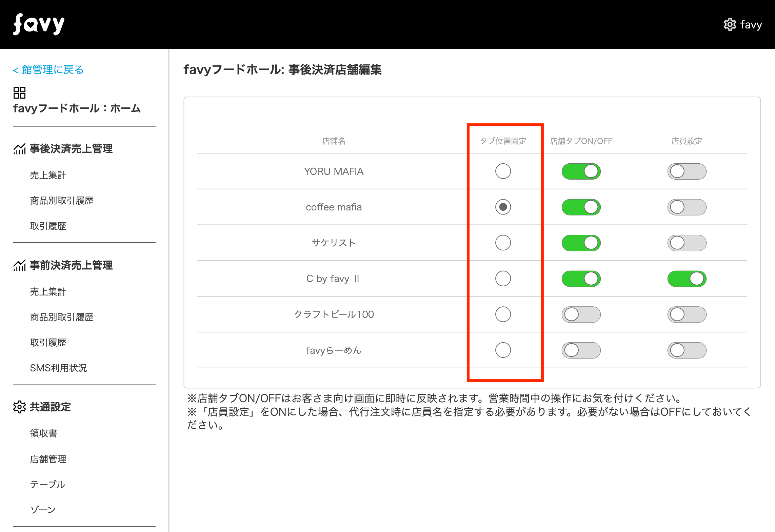This screenshot has width=775, height=532.
Task: Select the タブ位置固定 radio for YORU MAFIA
Action: pyautogui.click(x=503, y=171)
